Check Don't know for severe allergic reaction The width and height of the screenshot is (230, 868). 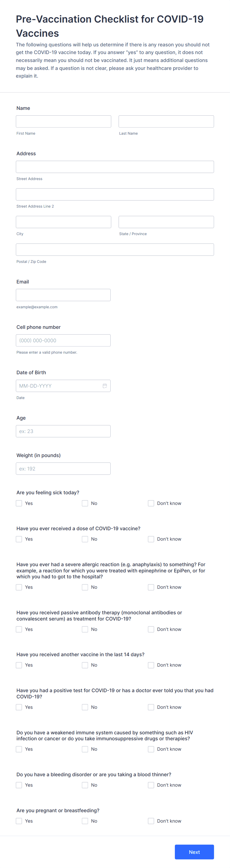(151, 587)
